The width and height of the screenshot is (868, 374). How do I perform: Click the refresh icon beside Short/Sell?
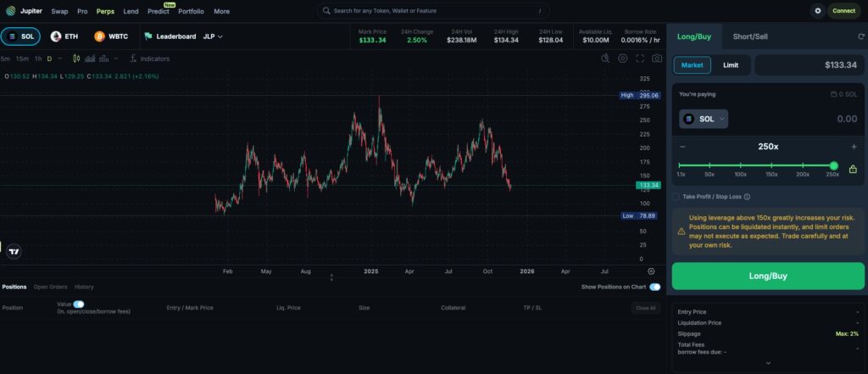pos(861,36)
